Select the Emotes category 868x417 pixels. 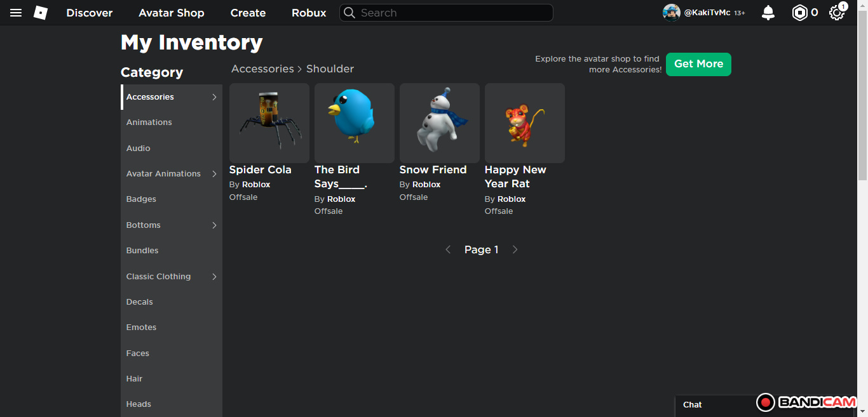(x=142, y=328)
